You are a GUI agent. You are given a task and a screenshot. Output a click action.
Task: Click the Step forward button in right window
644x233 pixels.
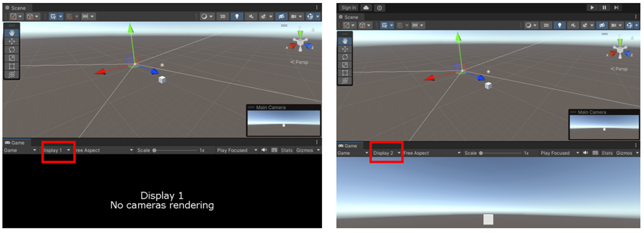point(616,8)
